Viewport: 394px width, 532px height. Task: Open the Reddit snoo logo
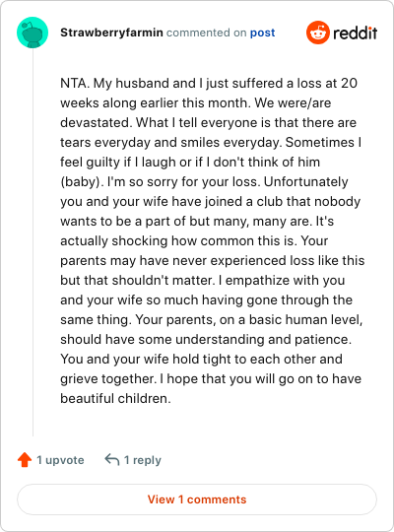click(x=317, y=33)
